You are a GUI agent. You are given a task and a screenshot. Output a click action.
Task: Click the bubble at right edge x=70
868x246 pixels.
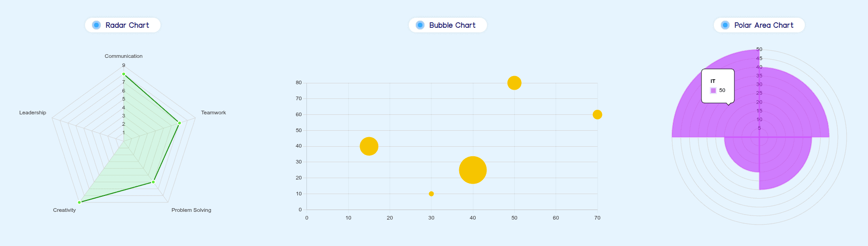pos(597,114)
